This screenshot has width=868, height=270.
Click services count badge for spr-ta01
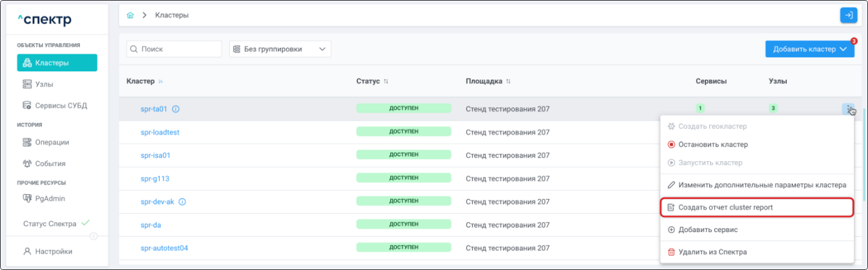(700, 108)
